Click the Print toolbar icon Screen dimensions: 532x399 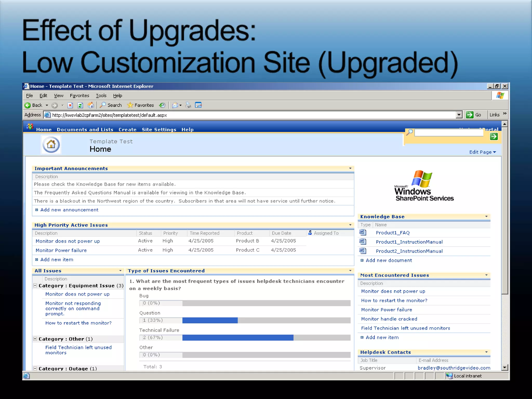click(x=188, y=105)
